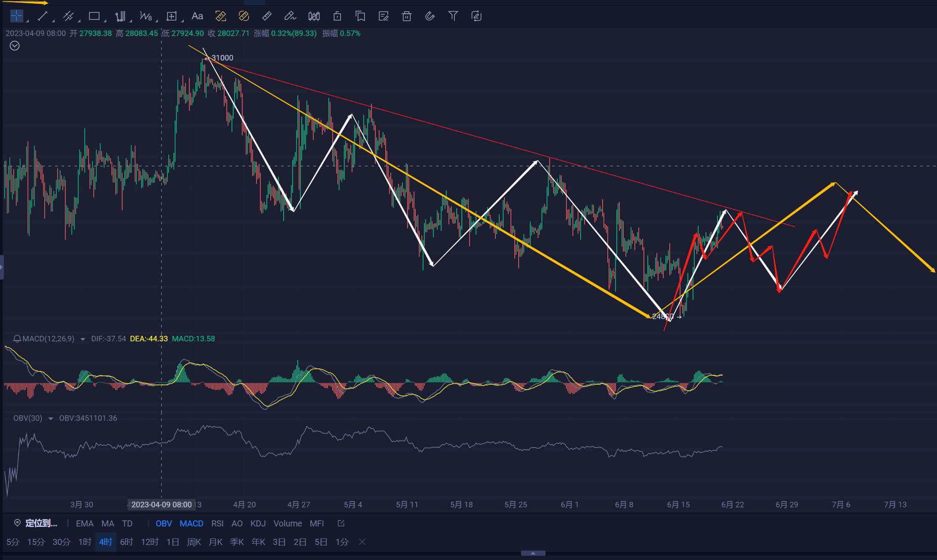937x560 pixels.
Task: Select the freehand brush pen tool
Action: 290,16
